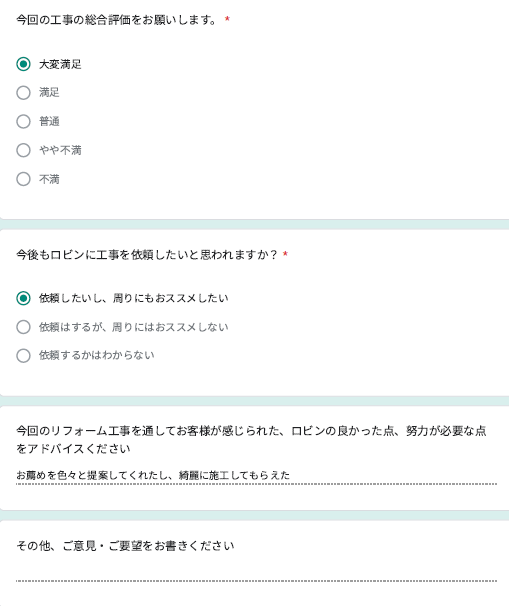Click label text 依頼はするが、周りにはおススメしない
The width and height of the screenshot is (509, 606).
tap(133, 327)
